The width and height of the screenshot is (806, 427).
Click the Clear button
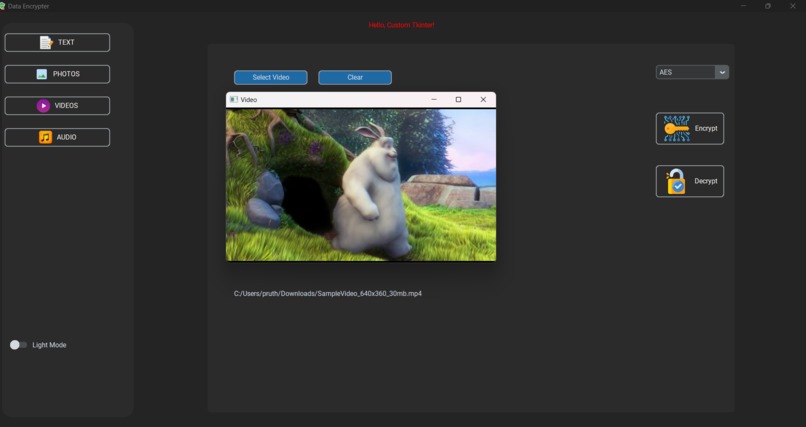point(355,77)
